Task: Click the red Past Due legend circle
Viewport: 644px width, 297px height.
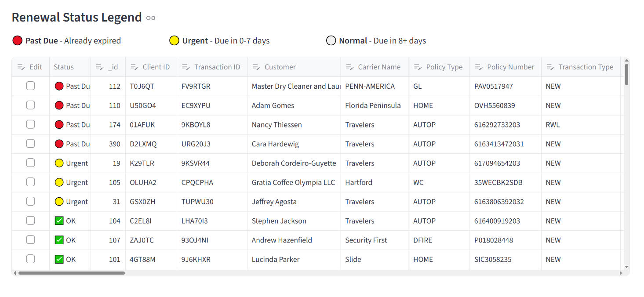Action: pyautogui.click(x=17, y=41)
